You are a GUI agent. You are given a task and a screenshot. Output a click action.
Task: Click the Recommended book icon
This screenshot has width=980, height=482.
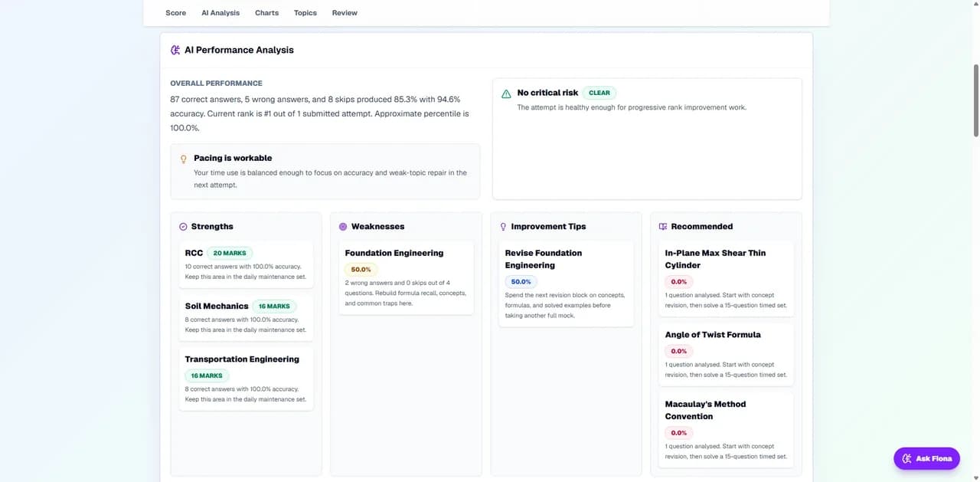click(x=663, y=227)
